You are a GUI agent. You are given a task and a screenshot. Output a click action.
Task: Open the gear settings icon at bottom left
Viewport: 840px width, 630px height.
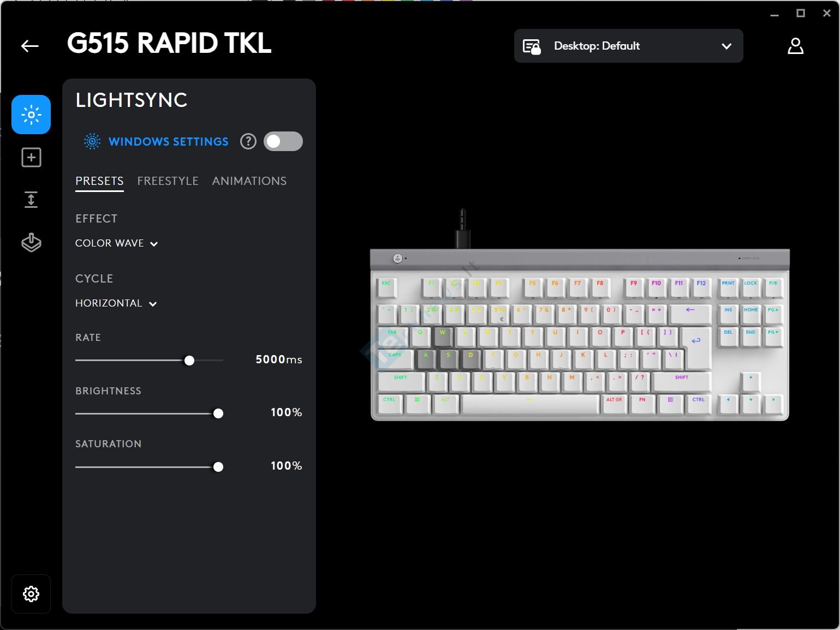click(31, 593)
